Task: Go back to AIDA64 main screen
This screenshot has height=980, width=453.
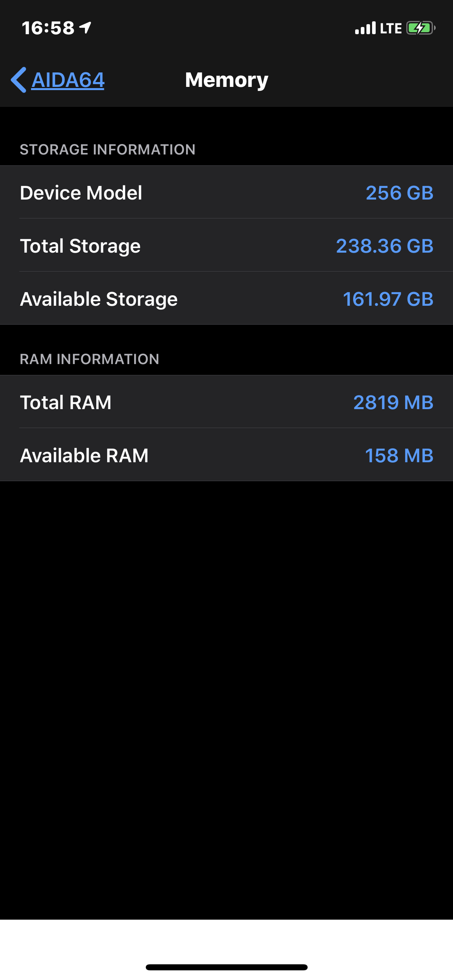Action: click(x=68, y=80)
